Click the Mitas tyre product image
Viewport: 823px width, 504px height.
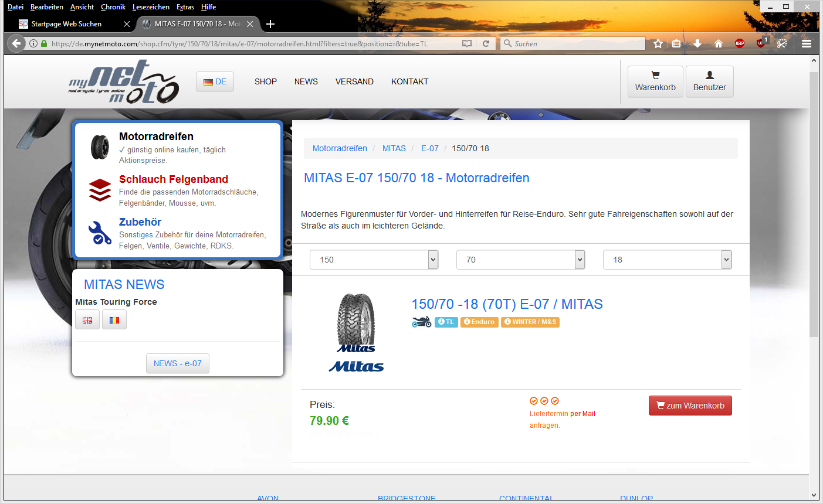click(356, 322)
